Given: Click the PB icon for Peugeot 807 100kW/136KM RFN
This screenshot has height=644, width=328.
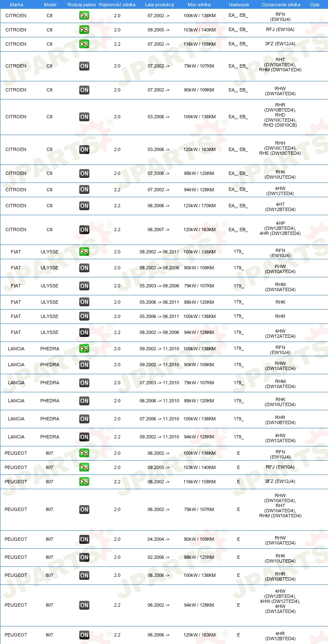Looking at the screenshot, I should click(x=84, y=454).
